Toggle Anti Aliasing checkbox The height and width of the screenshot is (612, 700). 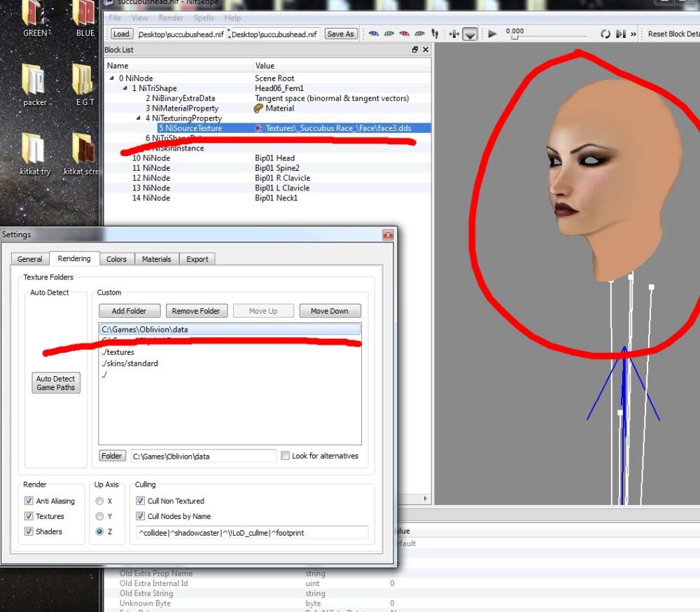pyautogui.click(x=29, y=501)
